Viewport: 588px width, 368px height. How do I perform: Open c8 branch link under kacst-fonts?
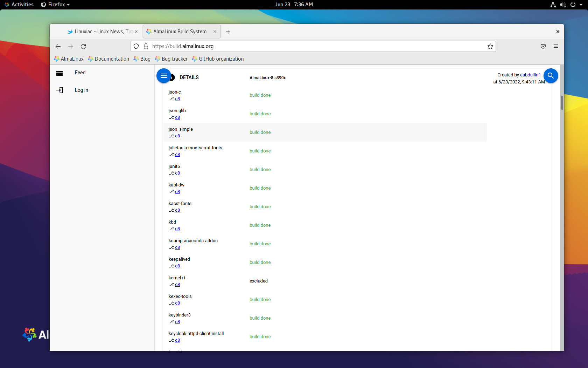click(x=177, y=210)
